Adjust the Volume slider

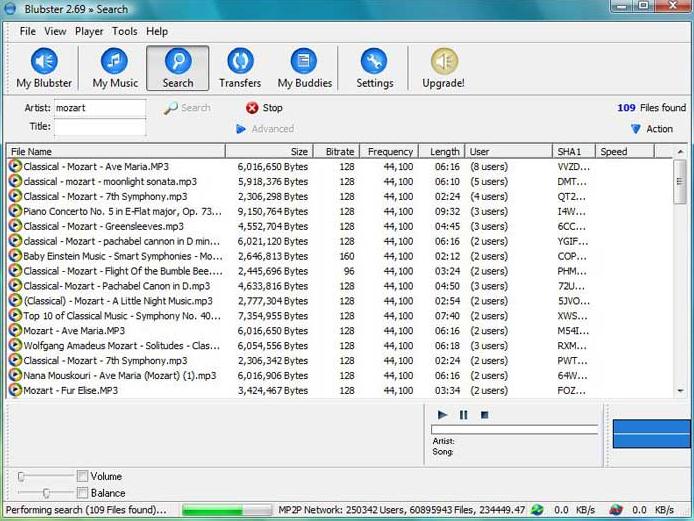coord(21,476)
